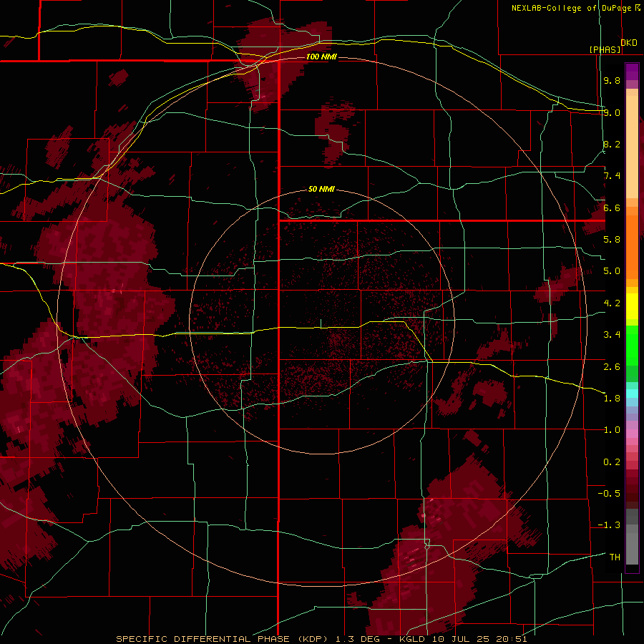Click the 5.8 scale value
The height and width of the screenshot is (644, 644).
click(612, 240)
